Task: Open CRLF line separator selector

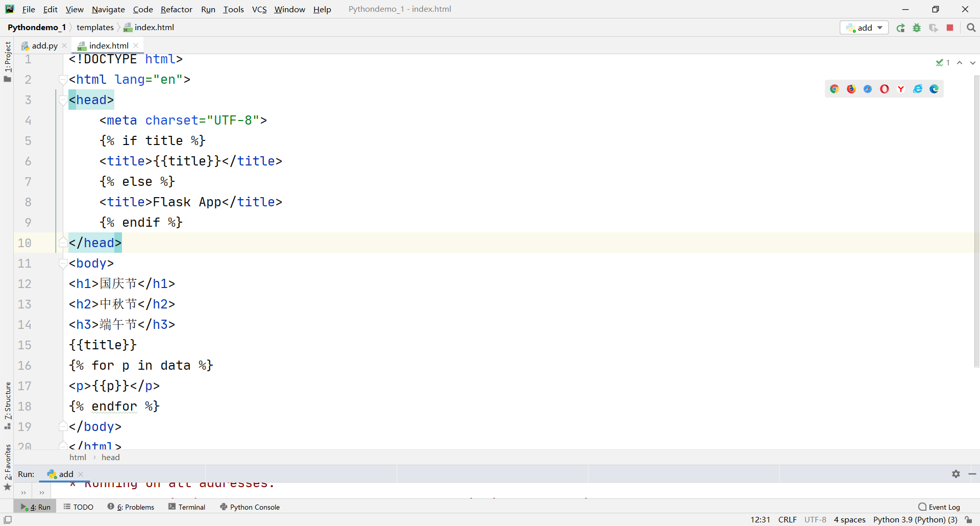Action: click(x=787, y=520)
